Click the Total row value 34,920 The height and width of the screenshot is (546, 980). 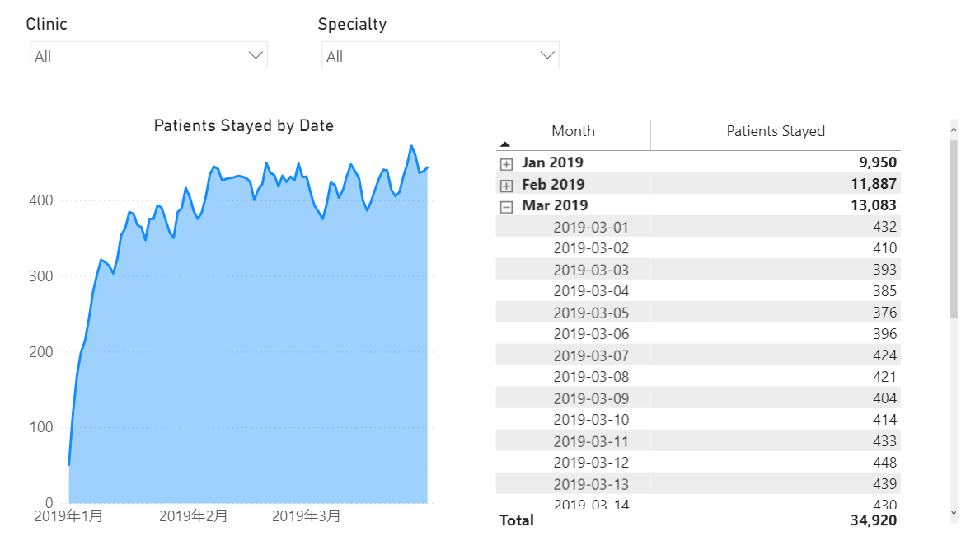pyautogui.click(x=874, y=520)
